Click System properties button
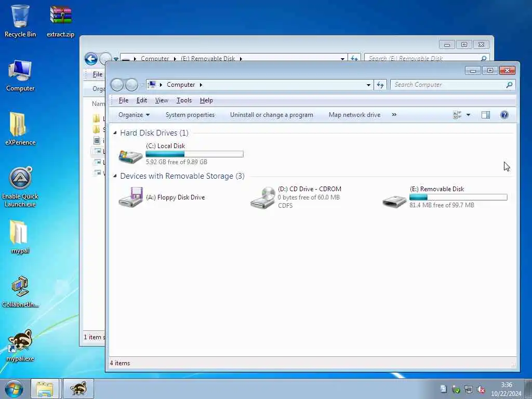 coord(190,115)
